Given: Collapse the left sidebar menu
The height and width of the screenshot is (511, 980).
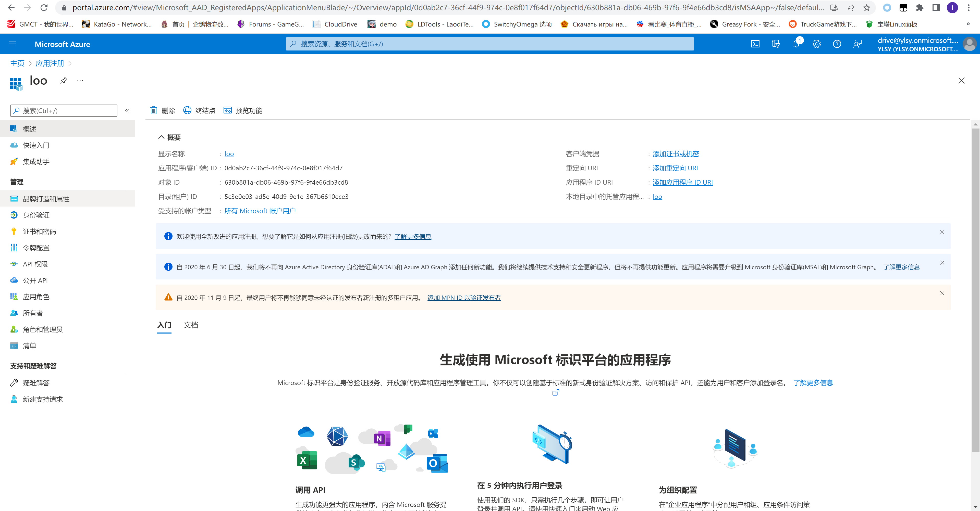Looking at the screenshot, I should (x=127, y=111).
